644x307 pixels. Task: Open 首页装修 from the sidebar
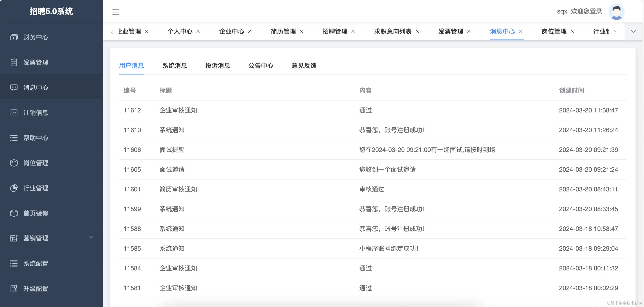pyautogui.click(x=14, y=213)
